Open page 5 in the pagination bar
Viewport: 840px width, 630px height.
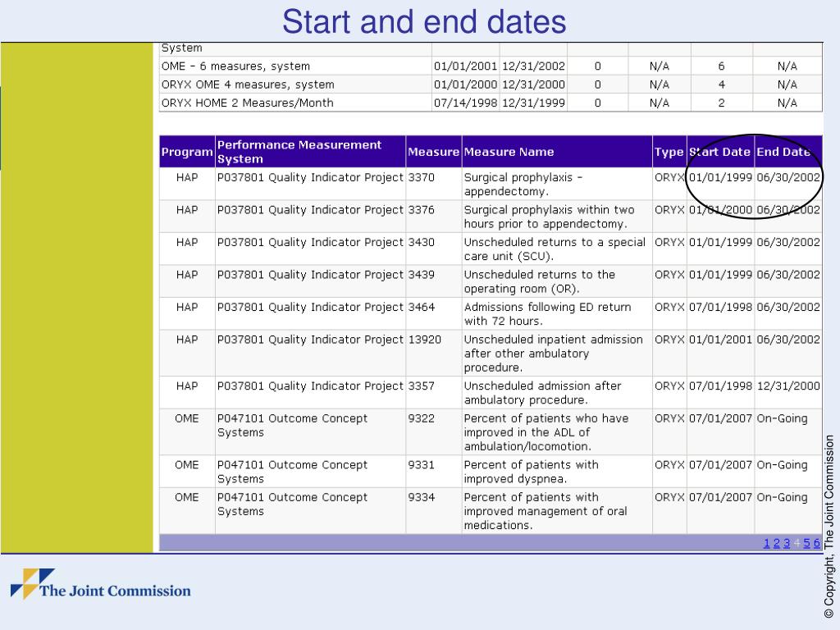(807, 543)
